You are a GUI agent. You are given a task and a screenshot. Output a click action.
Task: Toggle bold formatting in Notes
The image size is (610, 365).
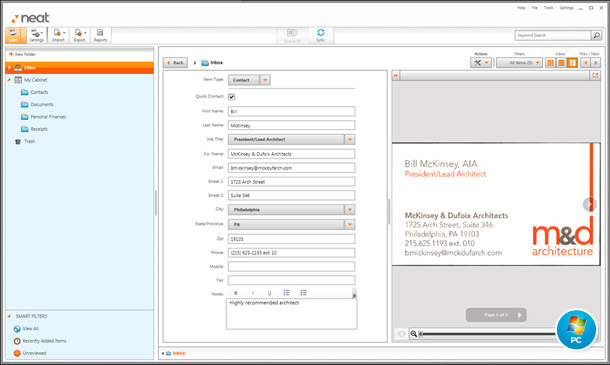point(236,293)
